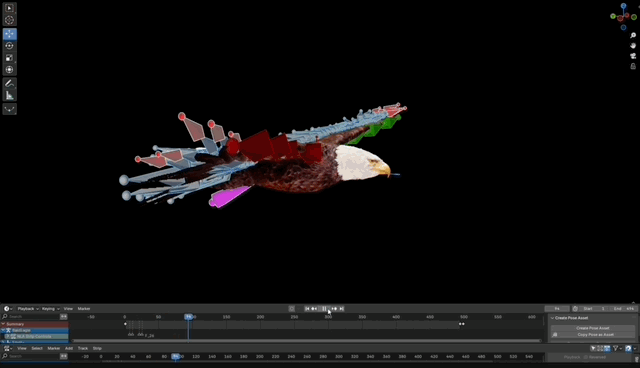Open the NLA editor Add menu
The height and width of the screenshot is (368, 640).
(x=69, y=348)
